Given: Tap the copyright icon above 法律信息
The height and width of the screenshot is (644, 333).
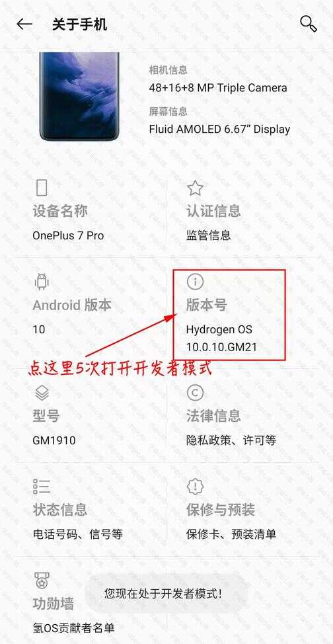Looking at the screenshot, I should point(195,393).
